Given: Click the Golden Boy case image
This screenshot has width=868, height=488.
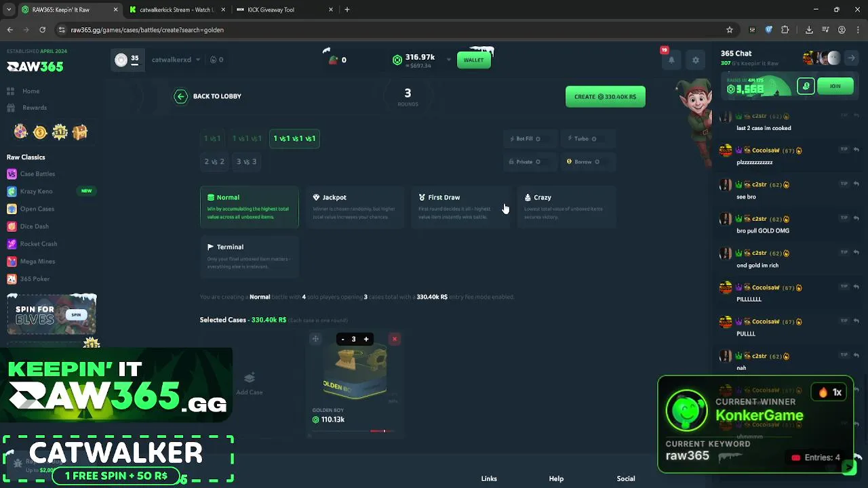Looking at the screenshot, I should [355, 373].
